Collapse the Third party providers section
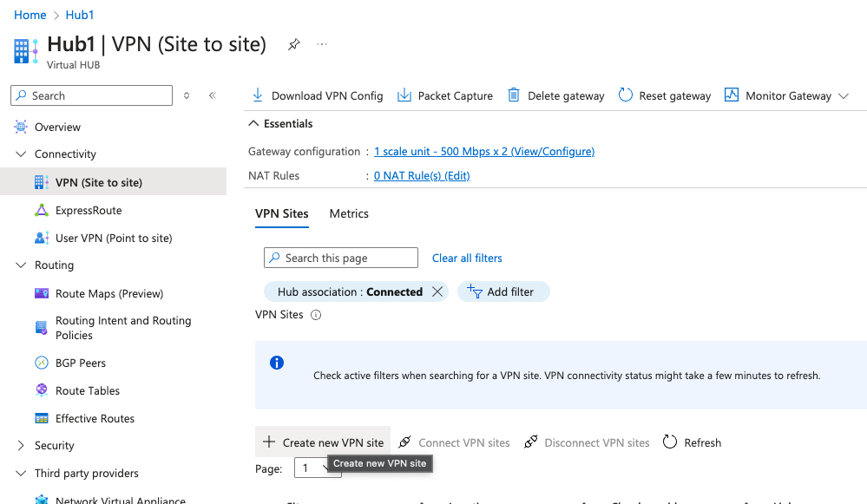 click(x=21, y=473)
